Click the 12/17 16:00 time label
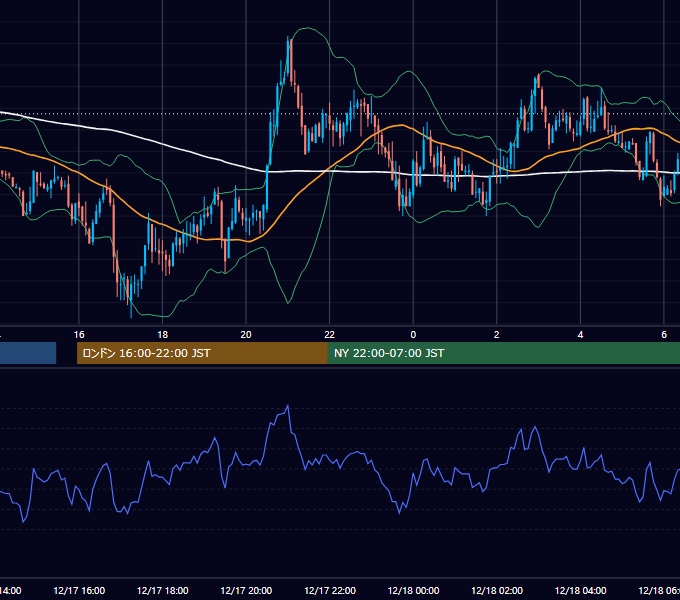The height and width of the screenshot is (600, 680). 79,590
